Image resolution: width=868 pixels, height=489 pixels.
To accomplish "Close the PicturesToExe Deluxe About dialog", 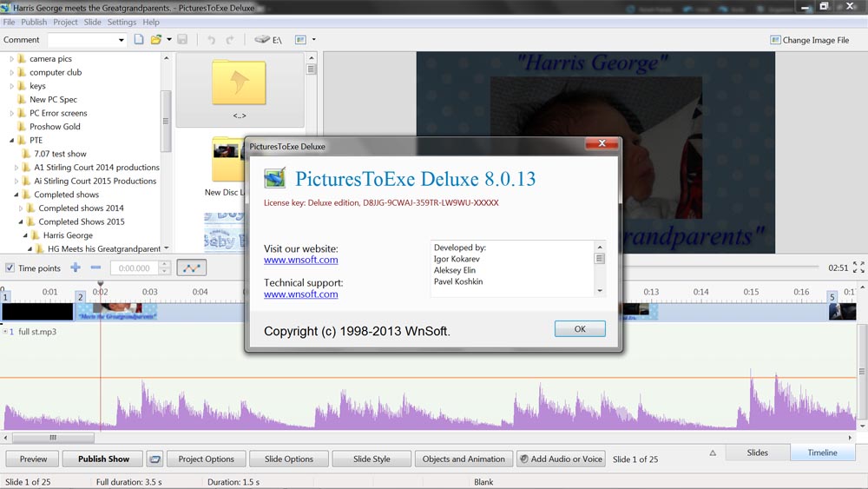I will click(602, 143).
